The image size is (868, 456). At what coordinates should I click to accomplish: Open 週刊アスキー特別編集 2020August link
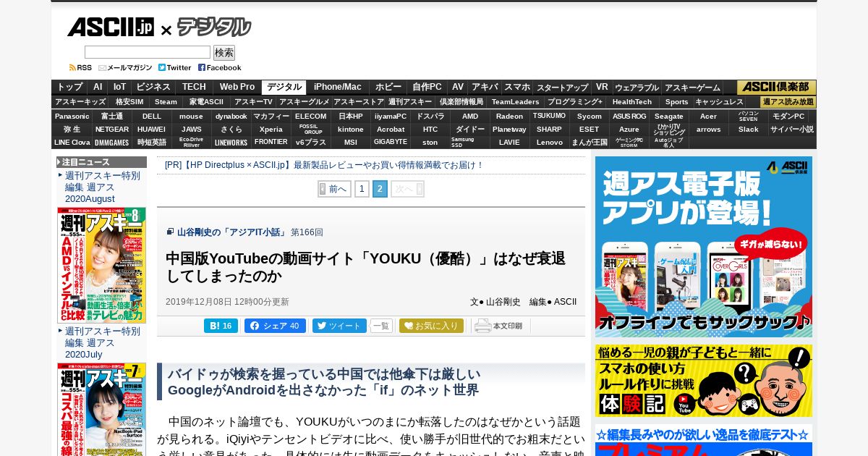tap(103, 187)
